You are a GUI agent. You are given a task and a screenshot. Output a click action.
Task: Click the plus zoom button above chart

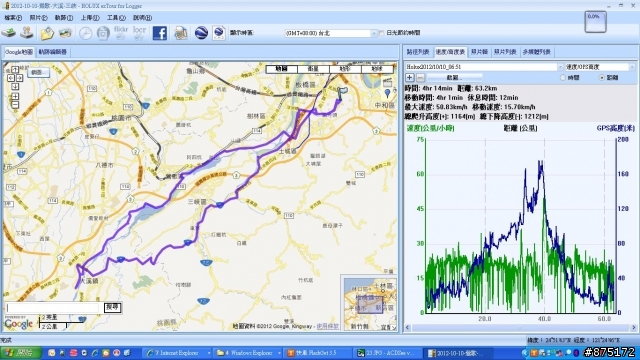(x=410, y=78)
